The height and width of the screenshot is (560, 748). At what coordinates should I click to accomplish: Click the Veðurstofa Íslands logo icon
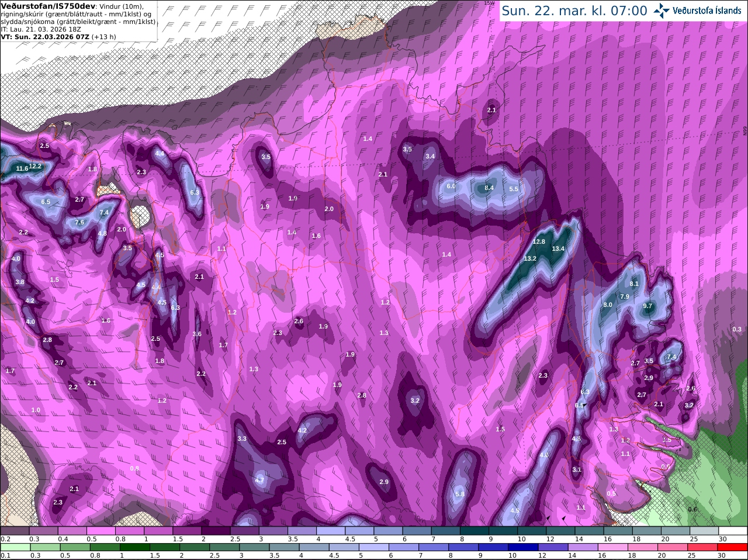661,11
